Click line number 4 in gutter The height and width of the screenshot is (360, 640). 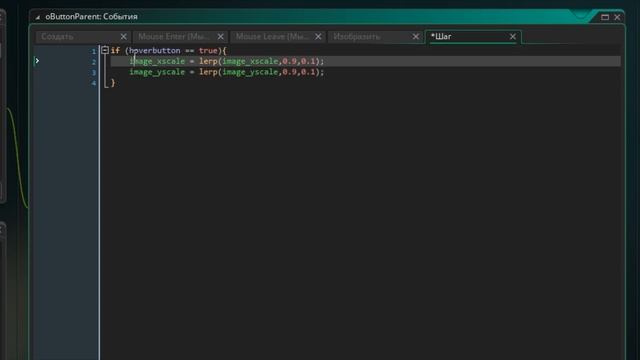pyautogui.click(x=93, y=83)
